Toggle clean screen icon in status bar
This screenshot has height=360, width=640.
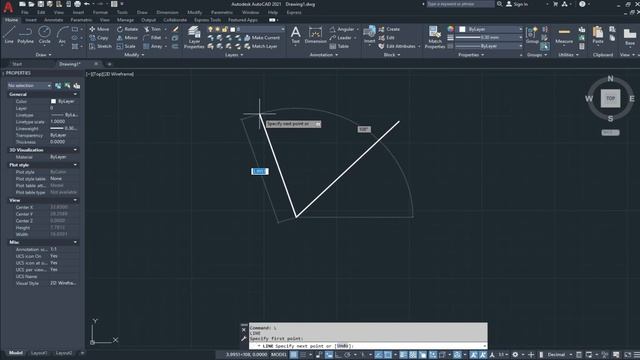[628, 355]
